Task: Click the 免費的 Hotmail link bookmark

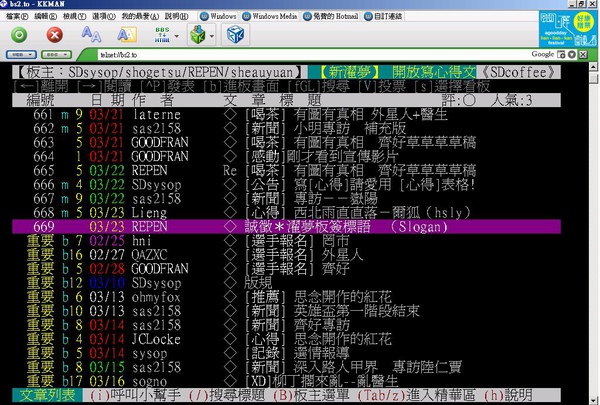Action: (331, 16)
